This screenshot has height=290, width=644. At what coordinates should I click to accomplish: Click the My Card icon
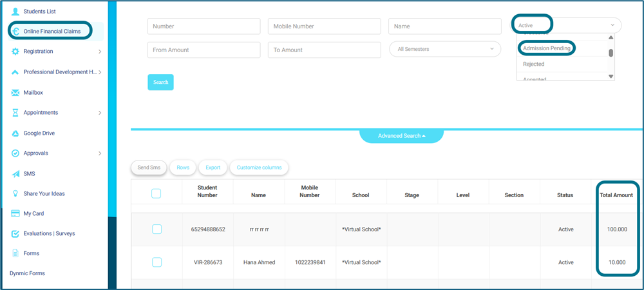click(15, 214)
